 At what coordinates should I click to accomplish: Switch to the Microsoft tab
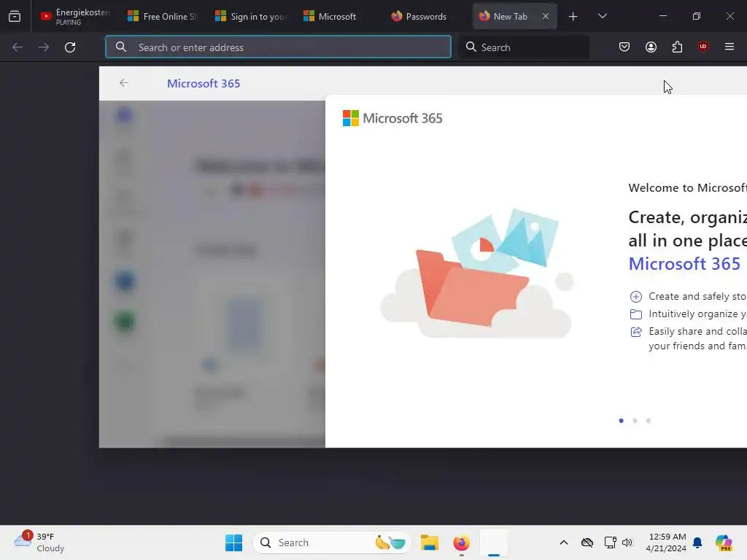(x=338, y=16)
